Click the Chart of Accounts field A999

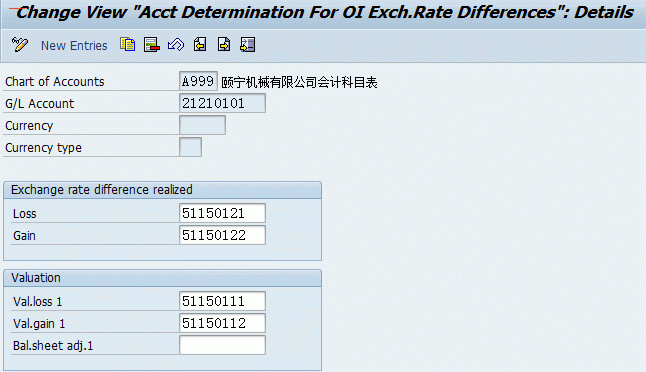[198, 81]
